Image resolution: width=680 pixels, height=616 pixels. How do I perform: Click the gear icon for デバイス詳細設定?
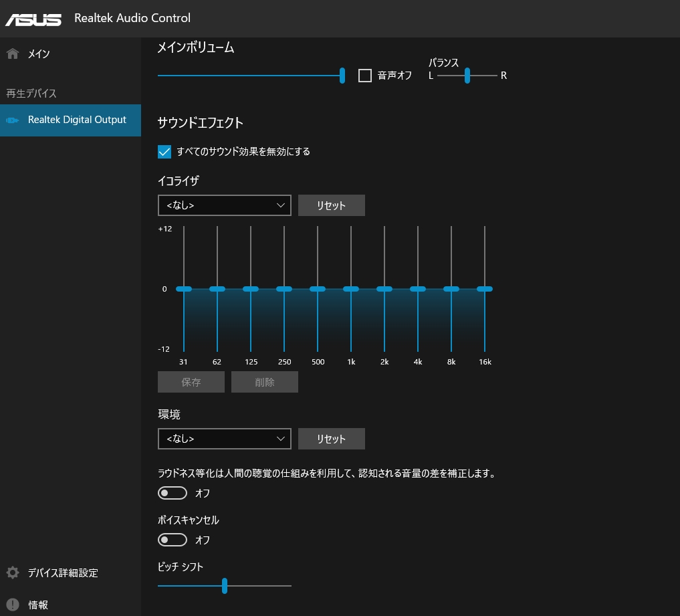(x=12, y=573)
